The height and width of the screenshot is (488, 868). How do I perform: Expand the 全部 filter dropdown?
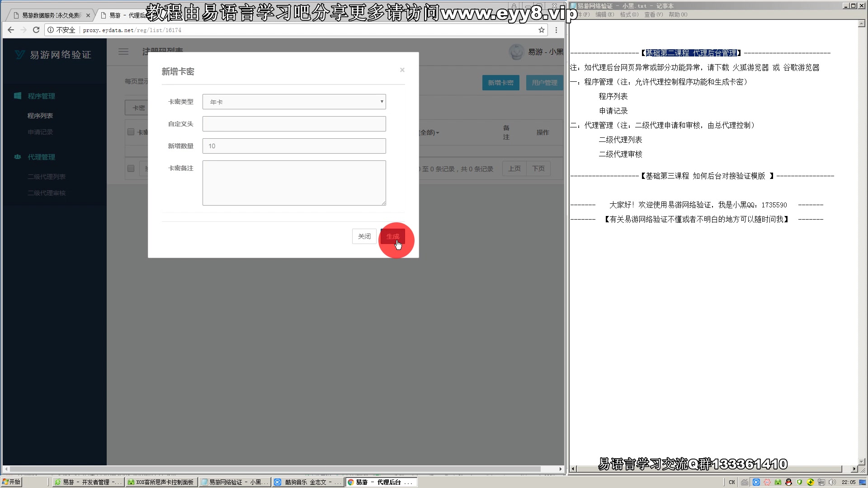coord(429,132)
